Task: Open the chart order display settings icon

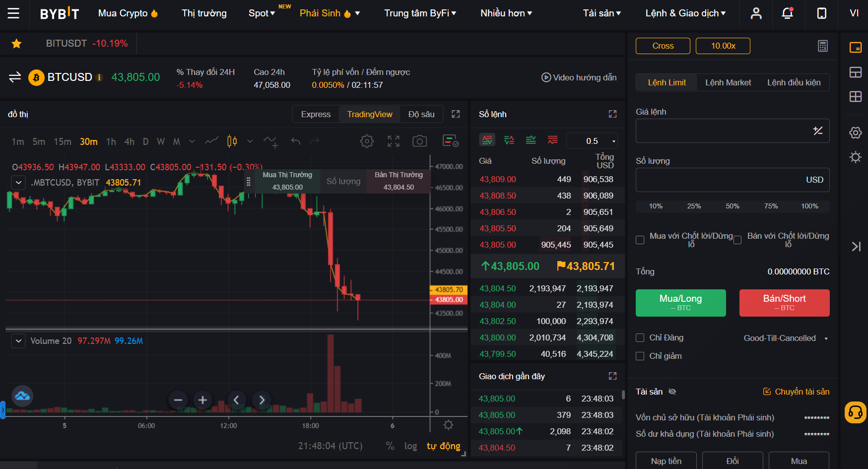Action: [451, 141]
